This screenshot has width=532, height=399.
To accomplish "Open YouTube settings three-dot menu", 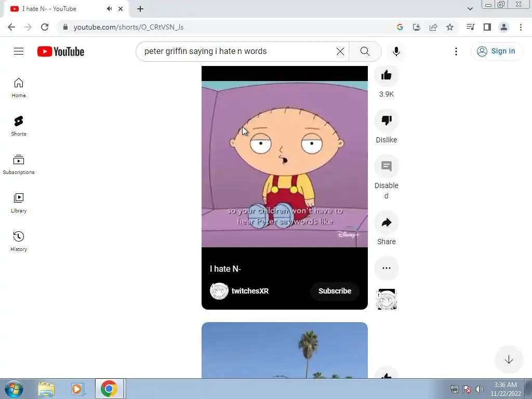I will tap(456, 51).
